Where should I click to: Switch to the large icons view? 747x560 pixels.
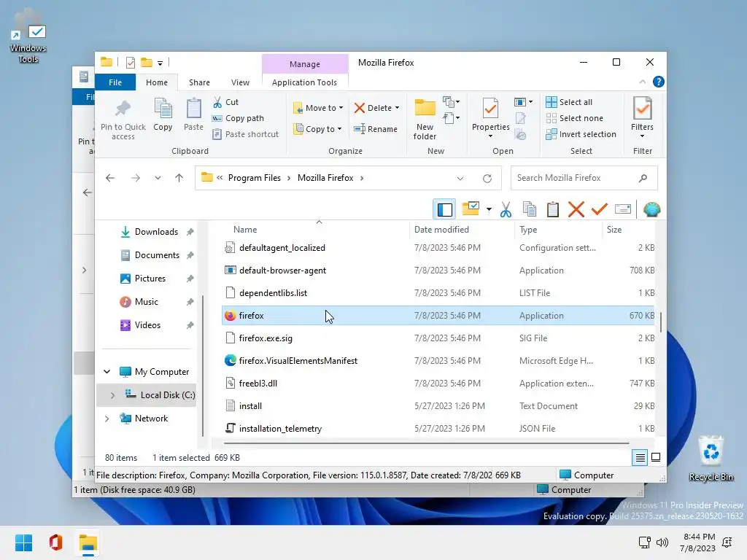click(x=656, y=458)
